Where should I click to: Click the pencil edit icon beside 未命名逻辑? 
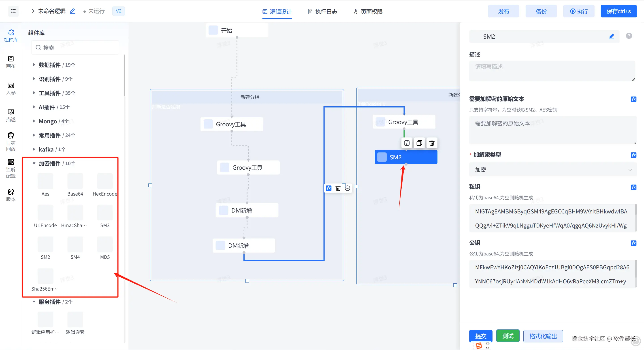click(73, 11)
